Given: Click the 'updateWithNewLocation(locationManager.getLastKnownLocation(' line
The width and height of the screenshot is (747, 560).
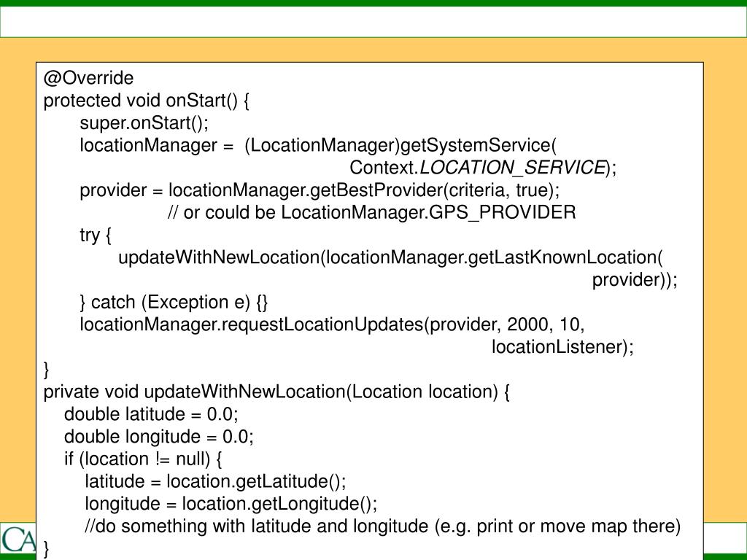Looking at the screenshot, I should pyautogui.click(x=390, y=257).
